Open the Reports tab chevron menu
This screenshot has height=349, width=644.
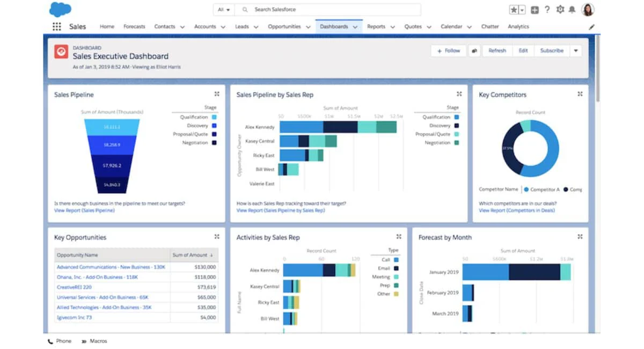[x=392, y=27]
